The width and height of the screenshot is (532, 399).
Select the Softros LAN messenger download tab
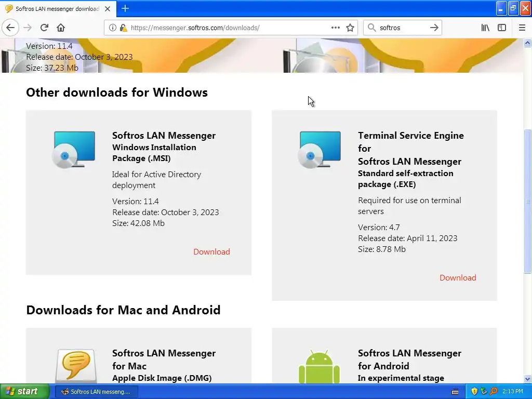58,9
